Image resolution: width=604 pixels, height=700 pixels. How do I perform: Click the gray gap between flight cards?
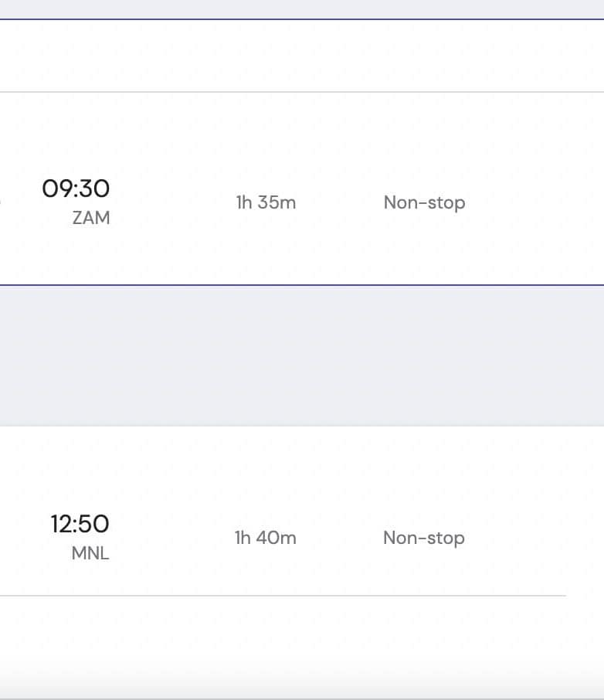coord(301,355)
